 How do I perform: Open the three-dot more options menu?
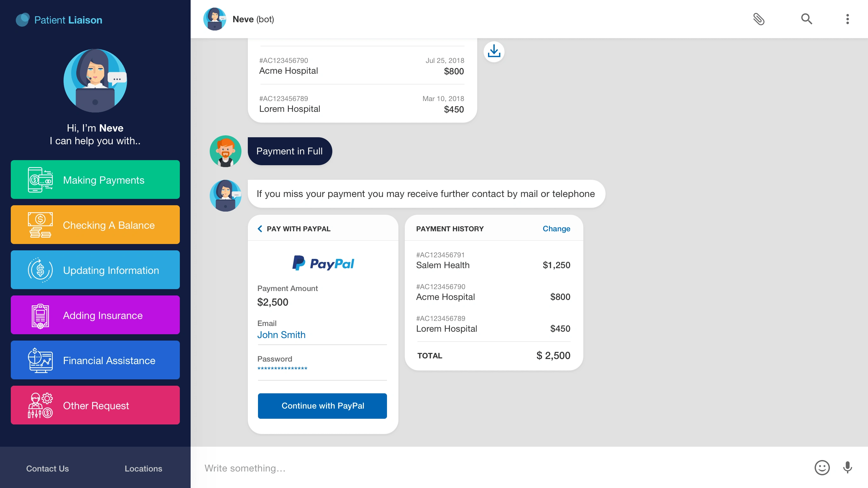point(847,19)
